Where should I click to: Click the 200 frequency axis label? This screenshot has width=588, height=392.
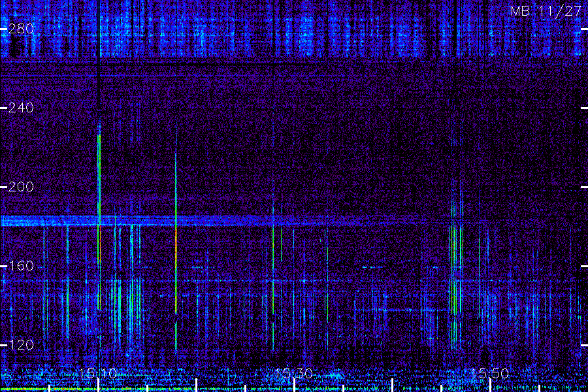(21, 187)
